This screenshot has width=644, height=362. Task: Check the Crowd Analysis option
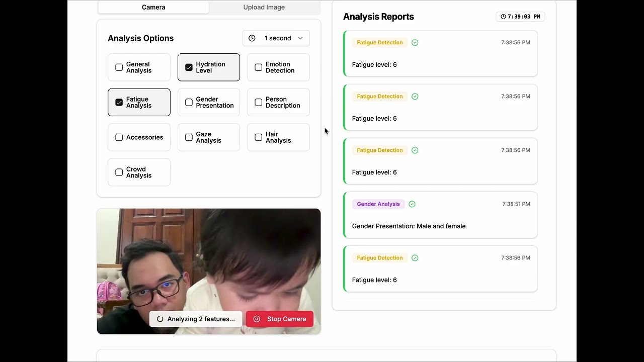(x=119, y=172)
